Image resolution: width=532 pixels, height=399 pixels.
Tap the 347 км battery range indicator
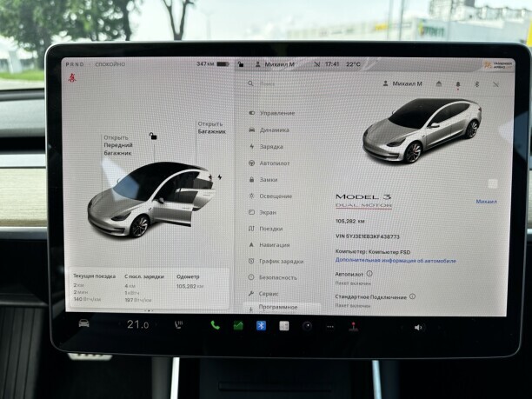(213, 63)
